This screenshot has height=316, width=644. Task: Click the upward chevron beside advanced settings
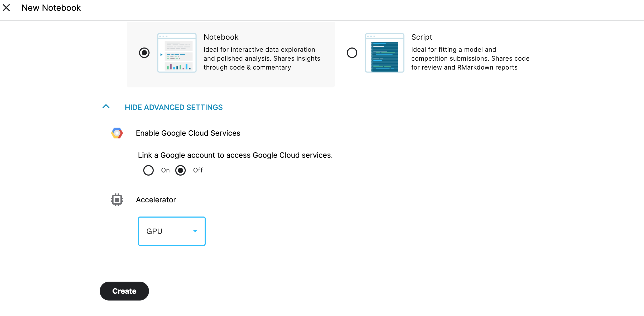point(106,107)
